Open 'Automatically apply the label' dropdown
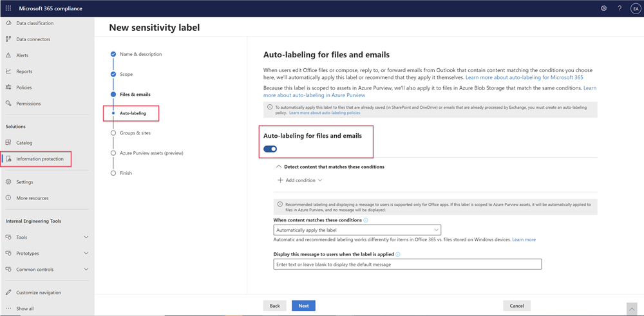 (x=357, y=230)
